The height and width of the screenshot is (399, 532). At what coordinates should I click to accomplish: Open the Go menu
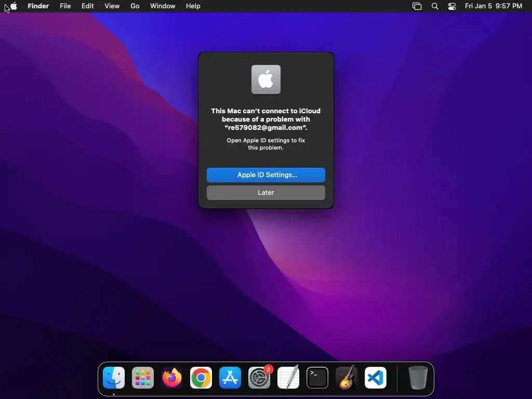point(135,6)
